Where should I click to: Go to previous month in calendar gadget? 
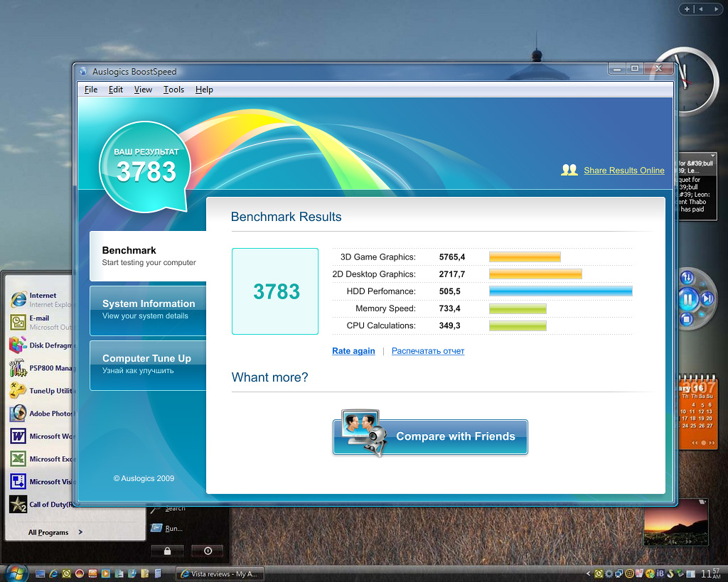pos(695,443)
